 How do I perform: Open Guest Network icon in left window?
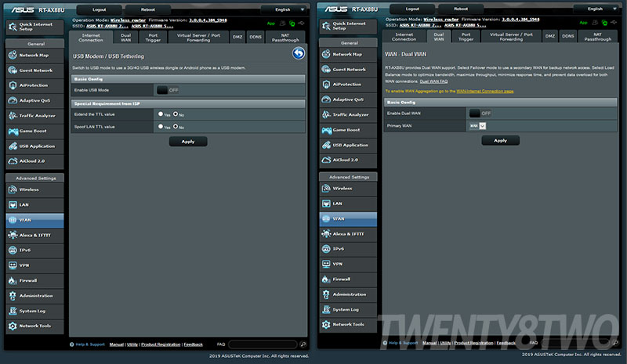[x=13, y=70]
